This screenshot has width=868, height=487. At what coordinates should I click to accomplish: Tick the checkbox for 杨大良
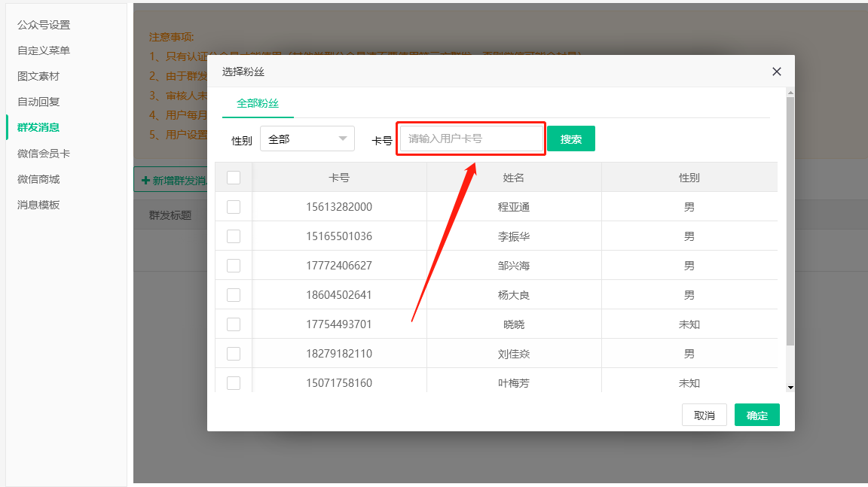tap(234, 295)
